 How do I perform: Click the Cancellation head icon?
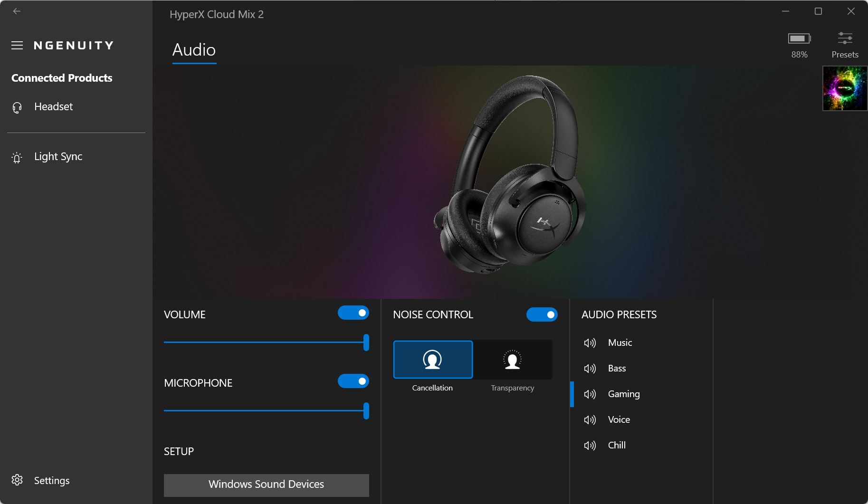[433, 360]
